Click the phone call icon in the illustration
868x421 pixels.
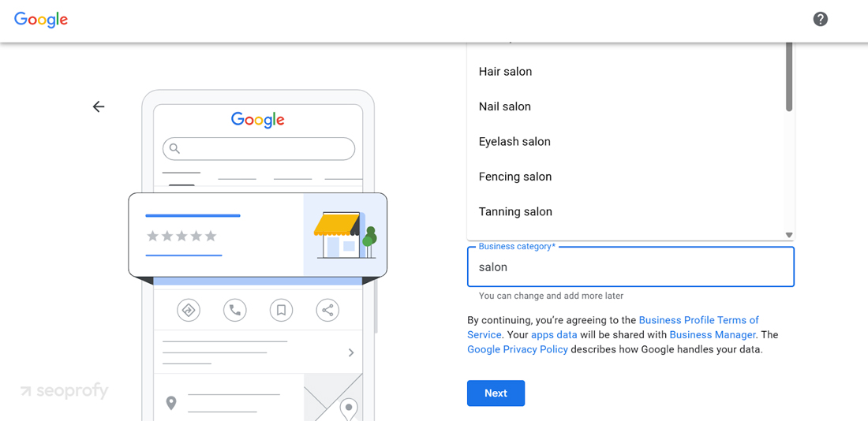234,310
